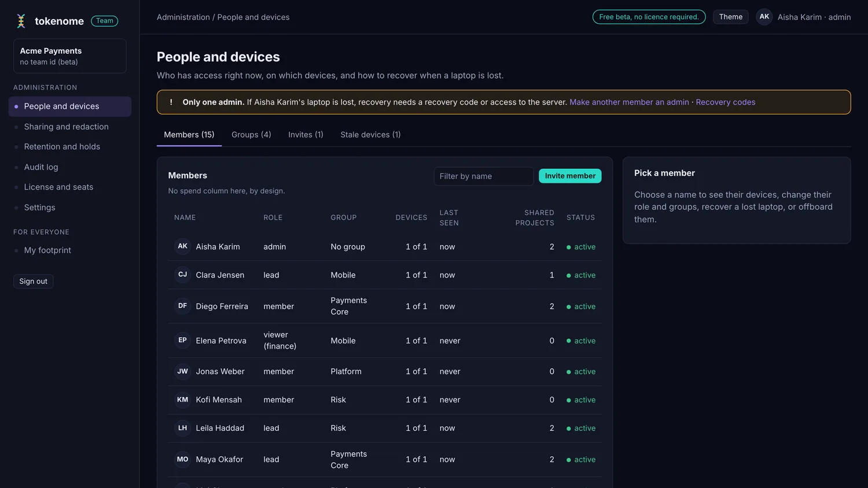
Task: Click the Filter by name field
Action: click(484, 176)
